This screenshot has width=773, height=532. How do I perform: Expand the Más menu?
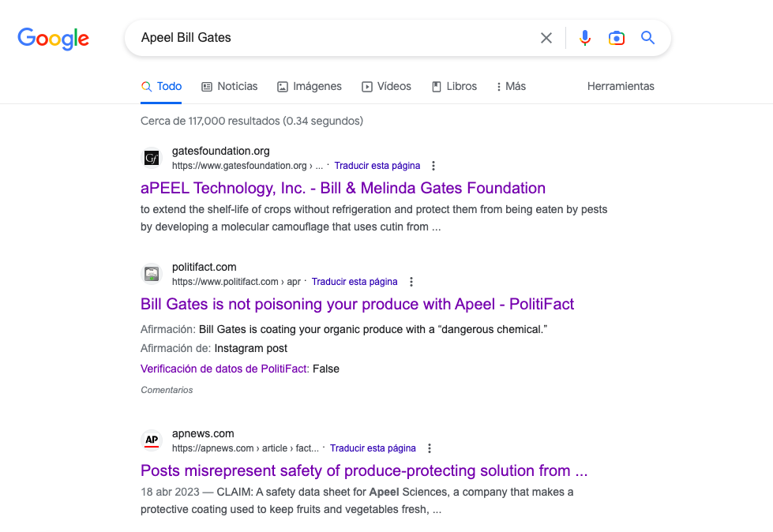[x=511, y=86]
